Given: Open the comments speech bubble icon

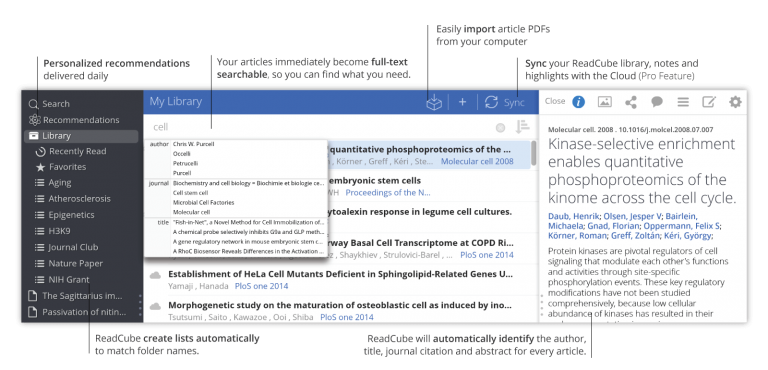Looking at the screenshot, I should [x=657, y=101].
